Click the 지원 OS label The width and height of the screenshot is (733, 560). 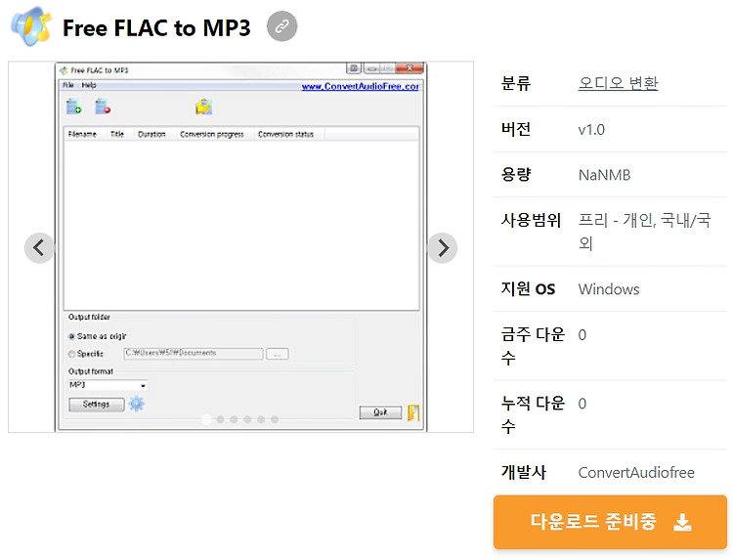(528, 289)
